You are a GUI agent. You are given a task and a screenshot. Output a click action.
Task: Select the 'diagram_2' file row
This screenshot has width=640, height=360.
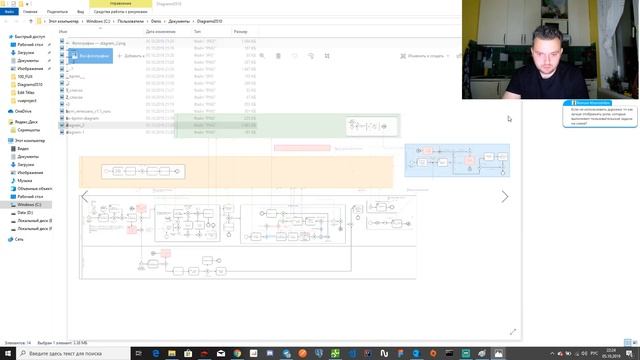click(x=158, y=125)
